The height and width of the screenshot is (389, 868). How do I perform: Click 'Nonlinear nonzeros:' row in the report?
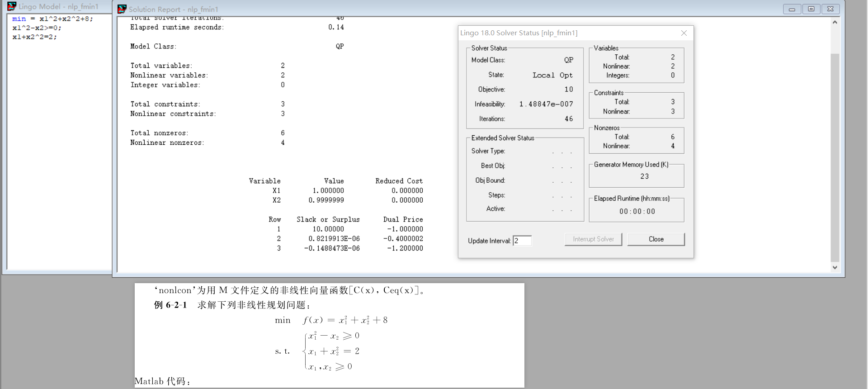coord(208,142)
